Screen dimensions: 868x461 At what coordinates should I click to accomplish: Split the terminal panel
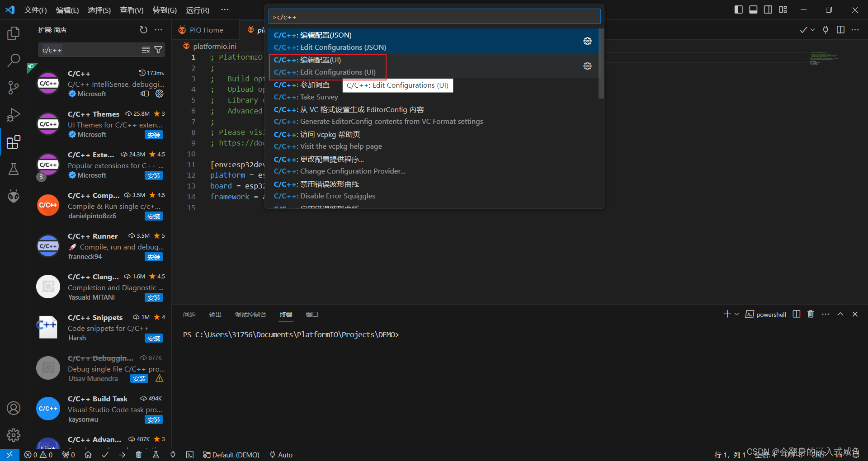pos(797,314)
